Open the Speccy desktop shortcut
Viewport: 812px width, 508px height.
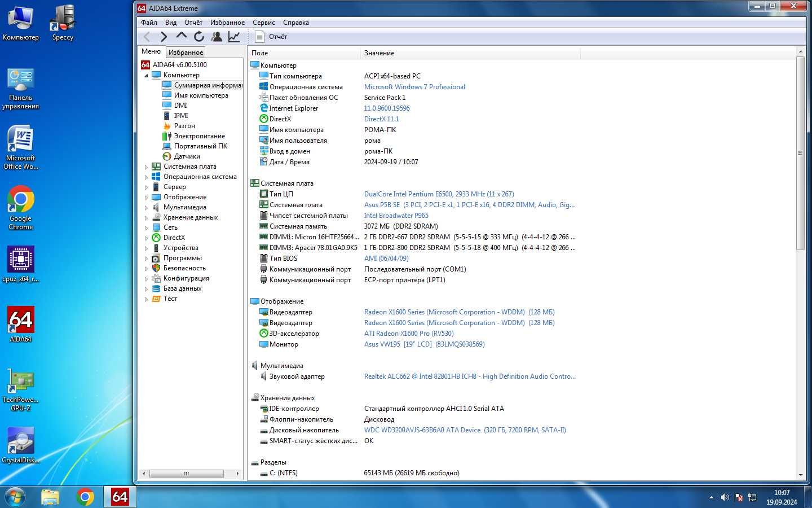63,23
